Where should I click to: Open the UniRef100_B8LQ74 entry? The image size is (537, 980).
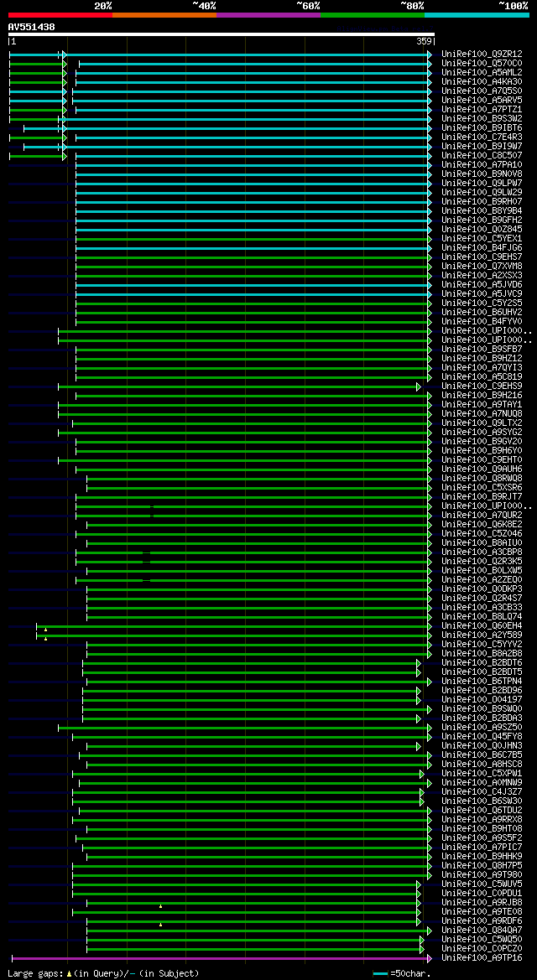tap(482, 616)
